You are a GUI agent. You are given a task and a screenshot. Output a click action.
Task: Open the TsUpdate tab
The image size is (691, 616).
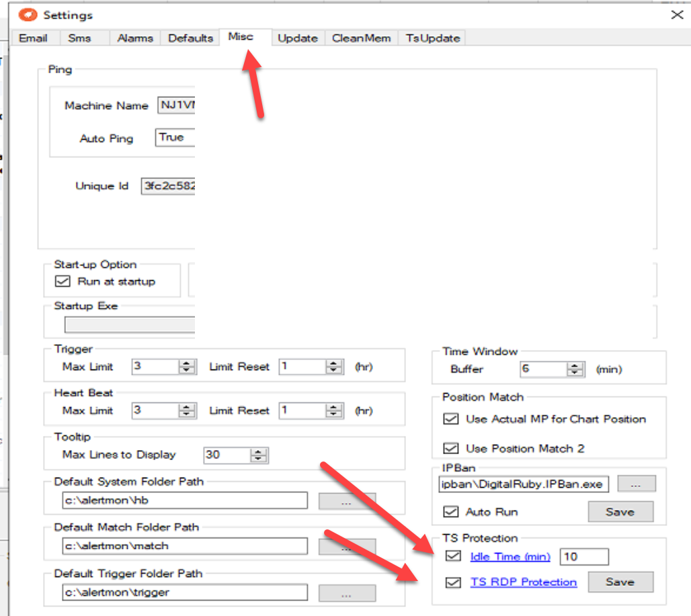pos(432,38)
